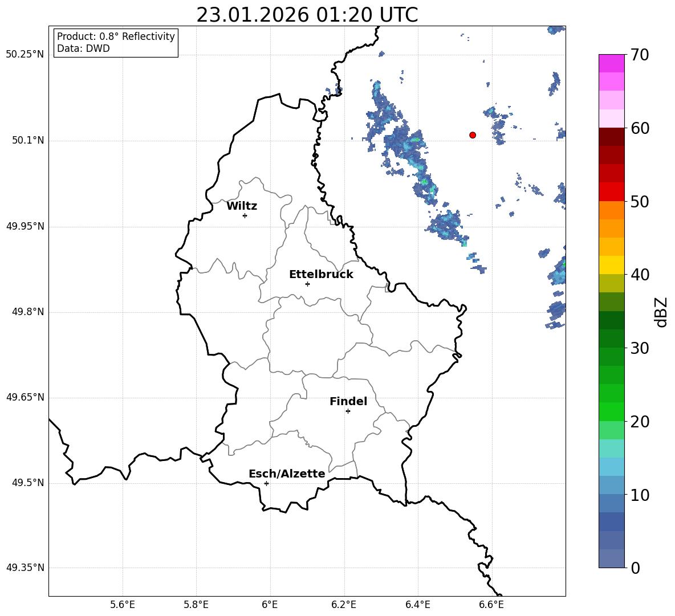675x616 pixels.
Task: Click the 30 value on the colorbar
Action: pos(640,348)
